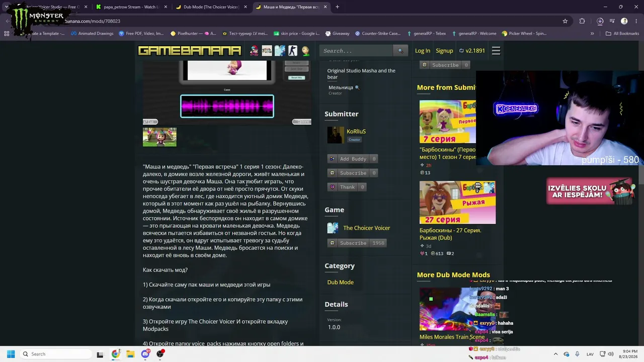The image size is (644, 362).
Task: Click the magnifier icon beside Мельница
Action: (x=357, y=87)
